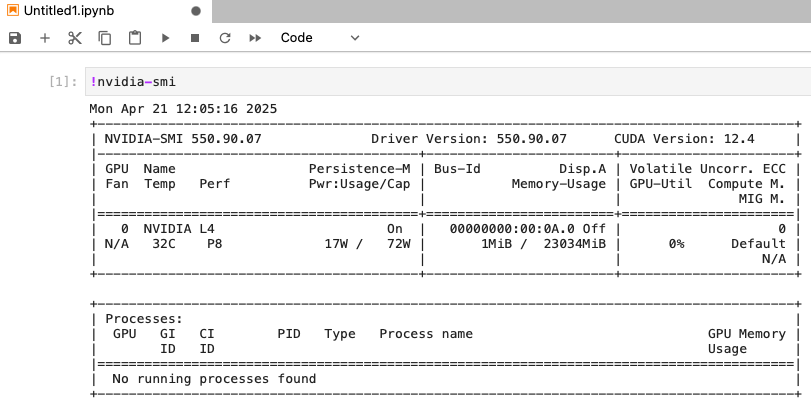The width and height of the screenshot is (811, 407).
Task: Click the GPU Memory column header
Action: click(x=746, y=334)
